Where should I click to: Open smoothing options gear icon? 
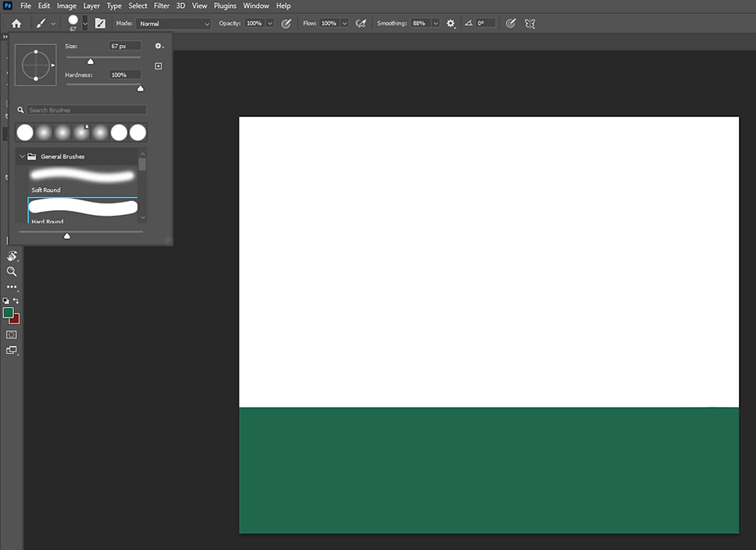[450, 24]
